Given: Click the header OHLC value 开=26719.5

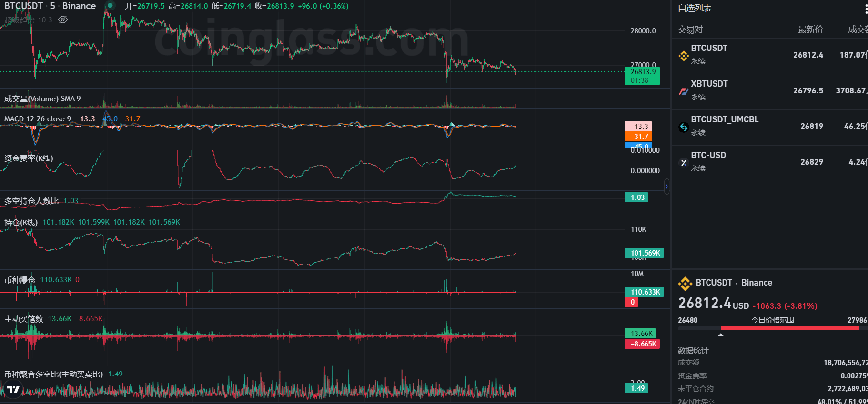Looking at the screenshot, I should point(145,6).
